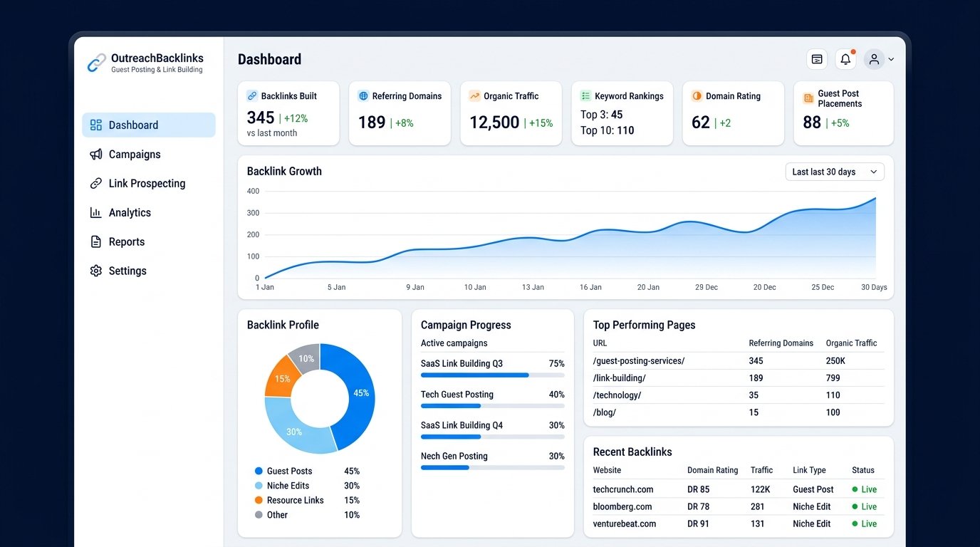Click Active campaigns subheading
The width and height of the screenshot is (980, 547).
454,343
